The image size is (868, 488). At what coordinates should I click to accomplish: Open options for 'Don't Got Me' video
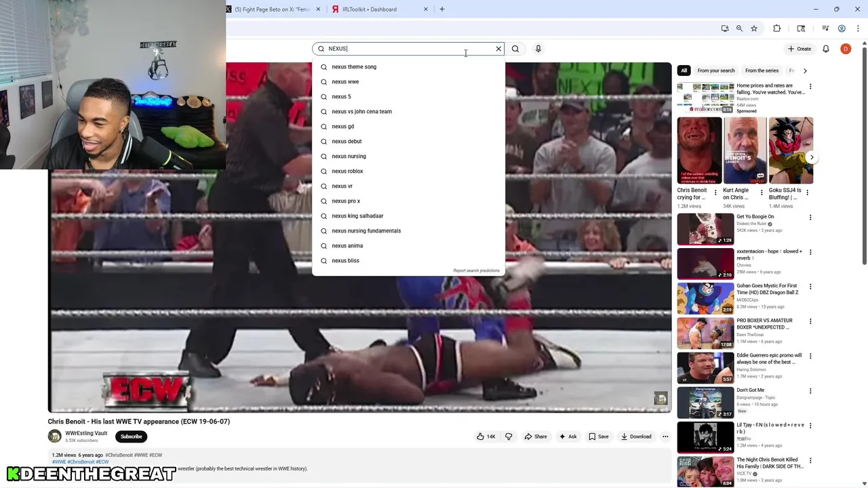[810, 391]
